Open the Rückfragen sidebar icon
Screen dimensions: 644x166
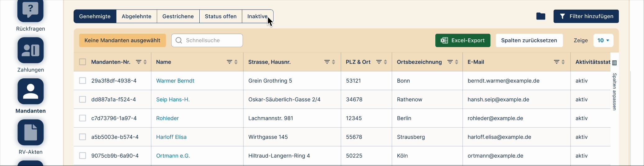click(x=30, y=11)
